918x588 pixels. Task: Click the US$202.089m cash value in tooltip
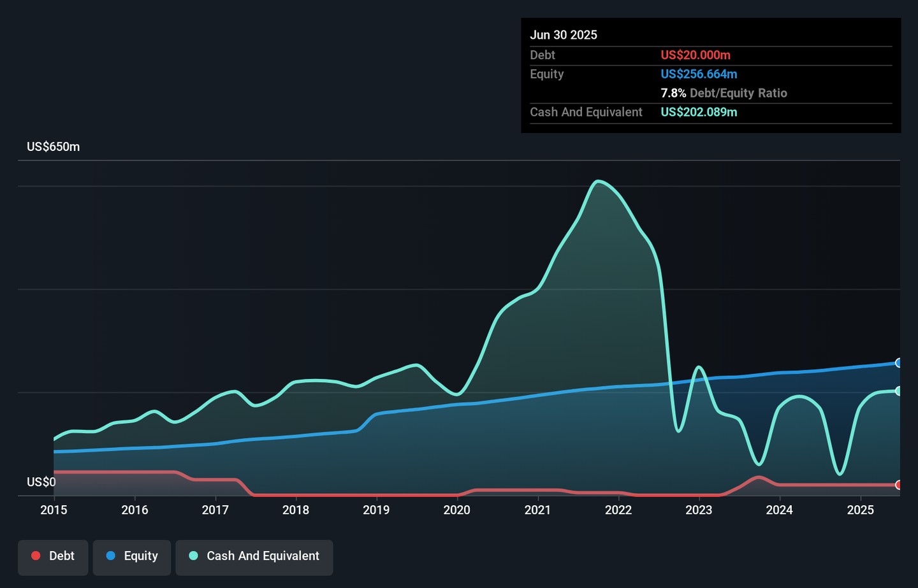(x=699, y=112)
